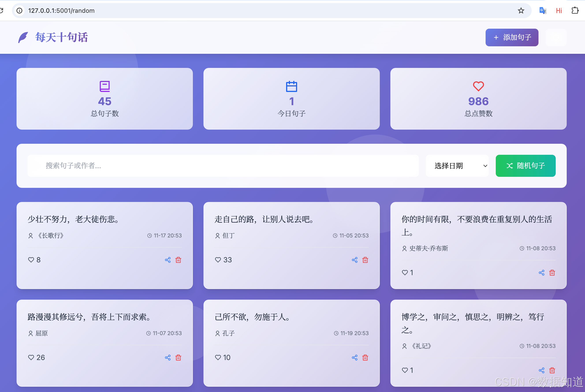Open the 选择日期 dropdown

[457, 166]
